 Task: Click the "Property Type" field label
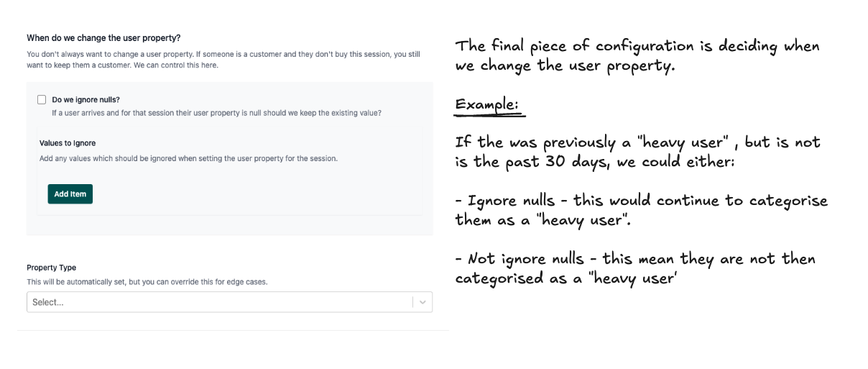(x=51, y=268)
